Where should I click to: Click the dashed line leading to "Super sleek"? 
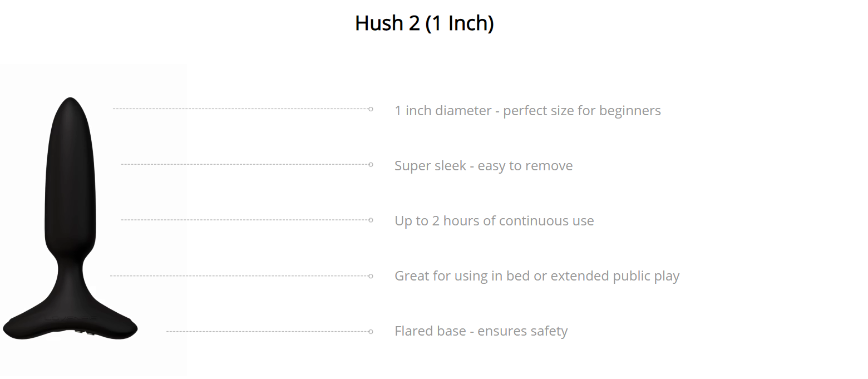tap(245, 164)
